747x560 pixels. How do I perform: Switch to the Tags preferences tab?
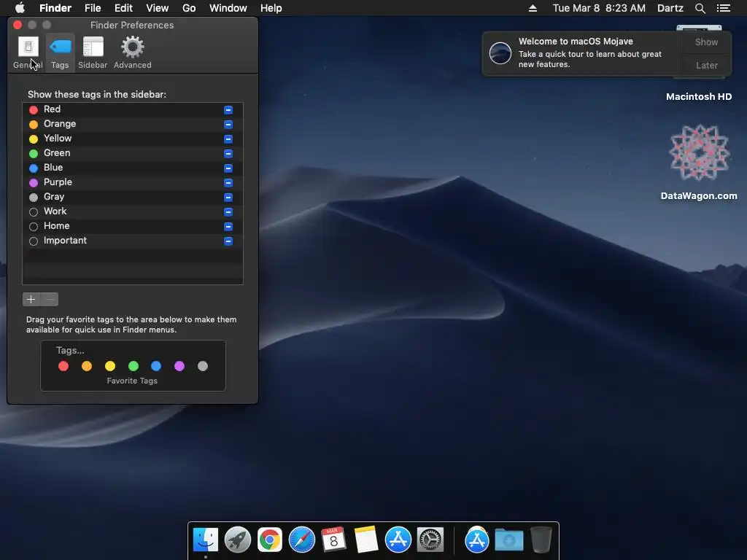(x=60, y=52)
